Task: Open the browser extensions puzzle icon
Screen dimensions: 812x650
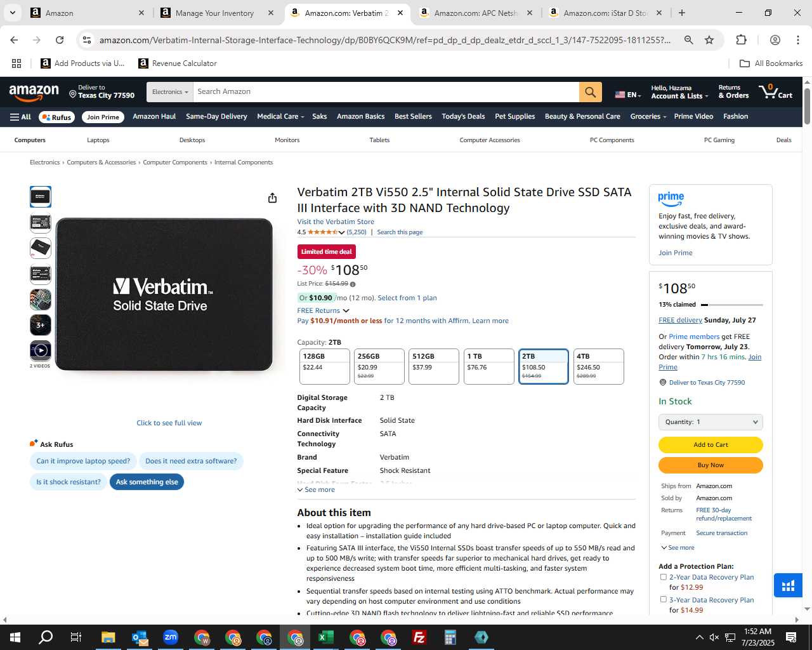Action: (x=741, y=40)
